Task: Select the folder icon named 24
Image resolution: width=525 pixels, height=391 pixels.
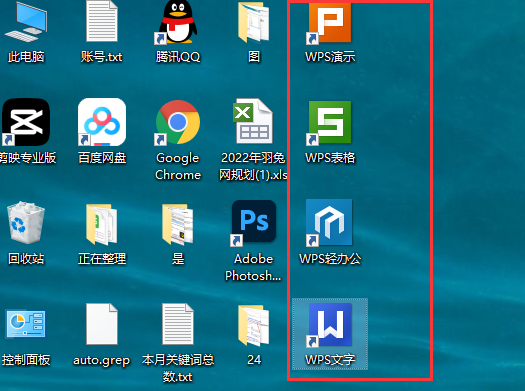Action: [254, 325]
